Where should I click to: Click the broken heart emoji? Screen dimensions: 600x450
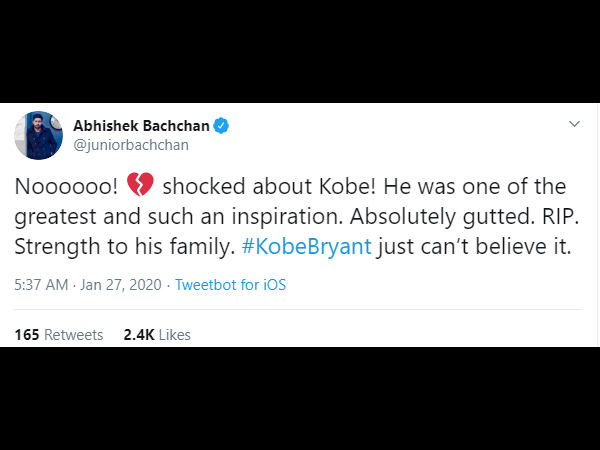140,184
